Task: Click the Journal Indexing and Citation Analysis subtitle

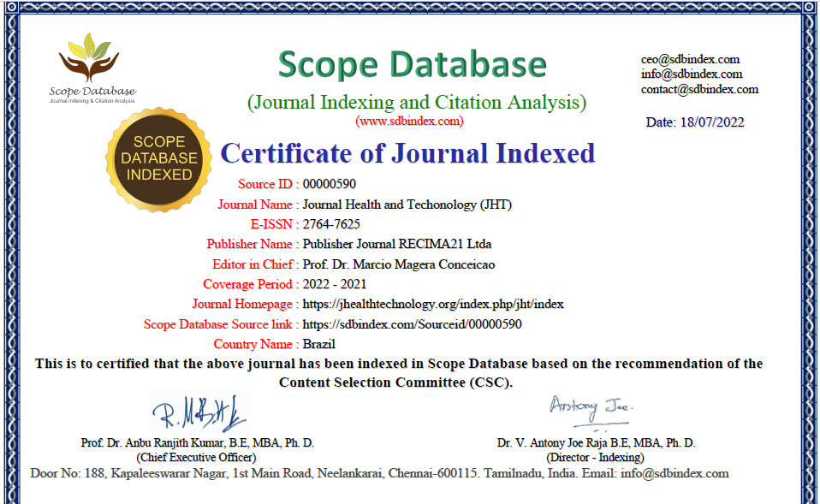Action: click(417, 102)
